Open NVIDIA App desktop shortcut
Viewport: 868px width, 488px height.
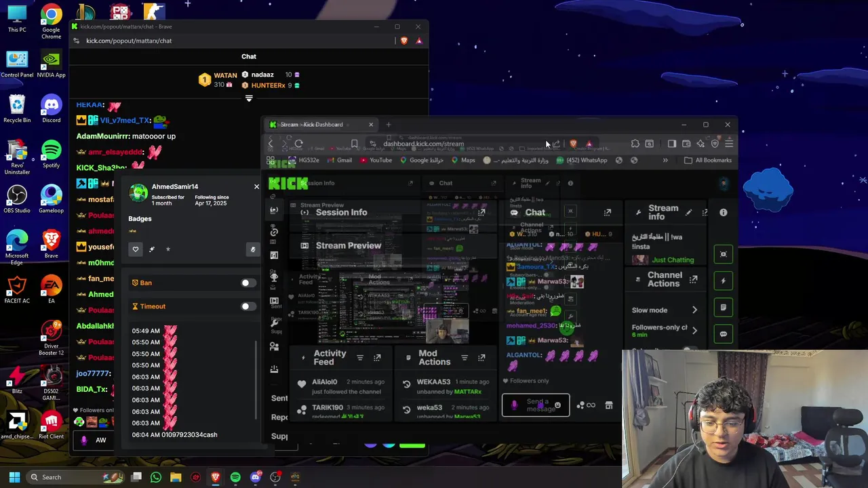point(51,64)
